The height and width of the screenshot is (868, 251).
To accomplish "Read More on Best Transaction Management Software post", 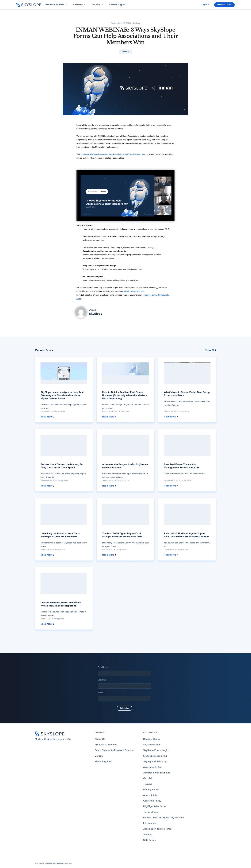I will pos(171,486).
